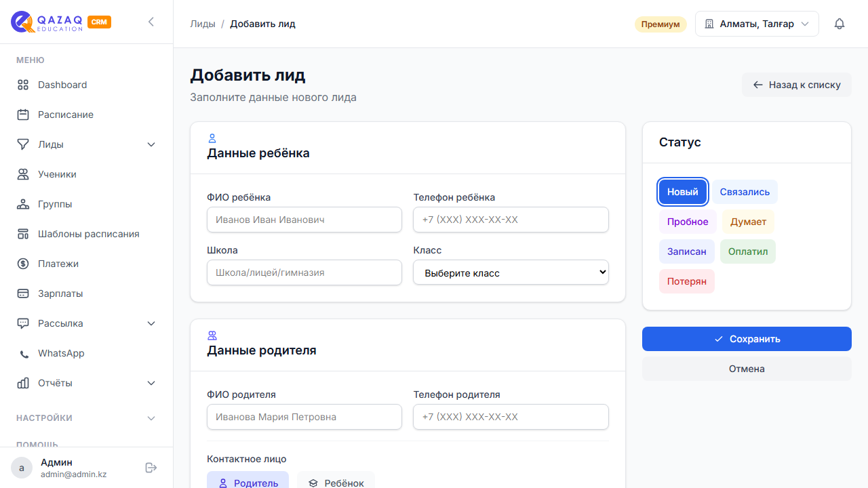
Task: Focus the ФИО ребёнка input field
Action: tap(304, 220)
